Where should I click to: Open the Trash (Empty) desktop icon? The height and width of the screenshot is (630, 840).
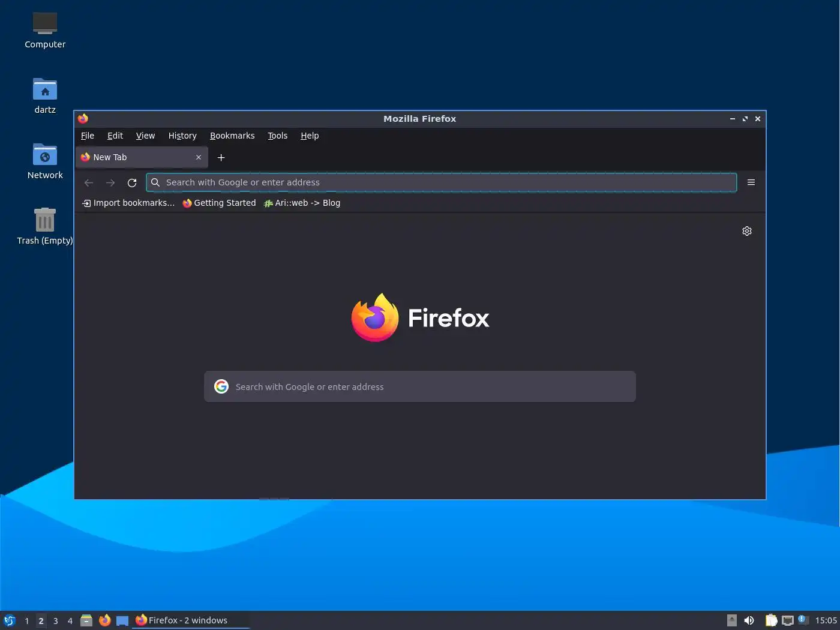pyautogui.click(x=45, y=227)
